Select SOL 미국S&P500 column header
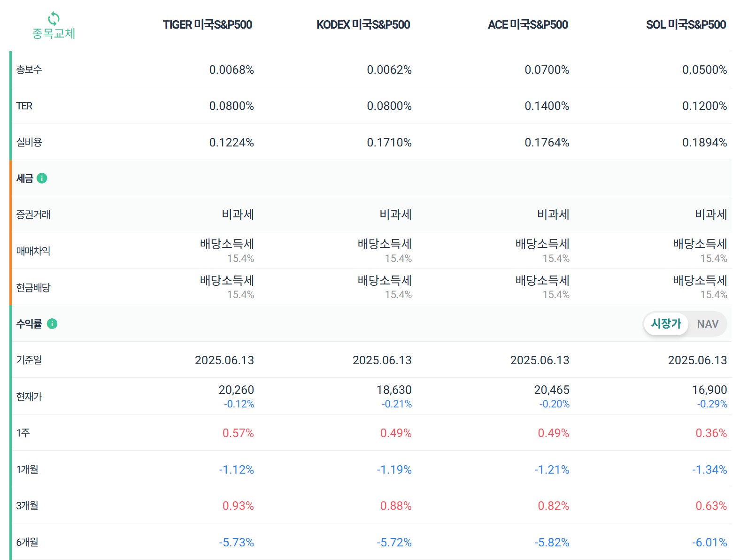The width and height of the screenshot is (740, 560). tap(686, 25)
